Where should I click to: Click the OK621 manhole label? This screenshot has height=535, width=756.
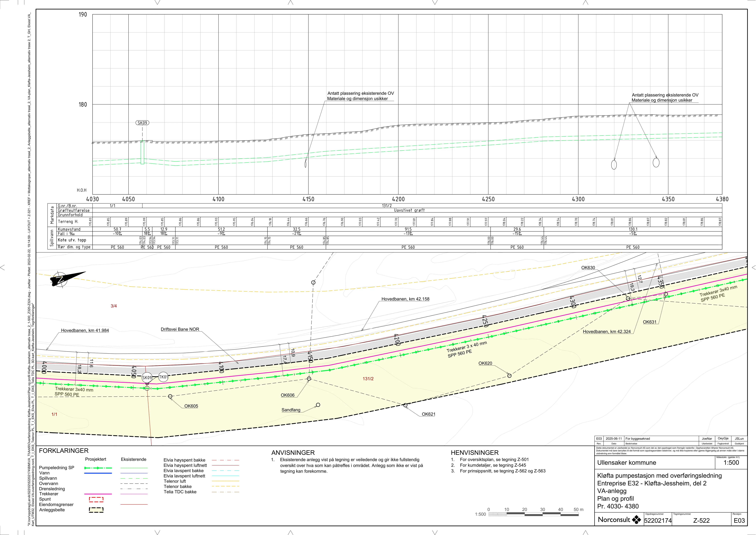click(x=429, y=414)
